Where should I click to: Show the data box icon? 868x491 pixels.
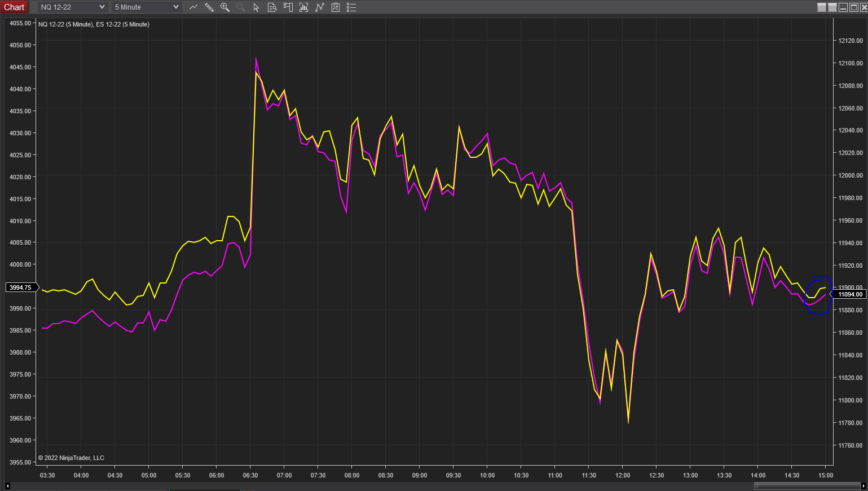click(272, 7)
